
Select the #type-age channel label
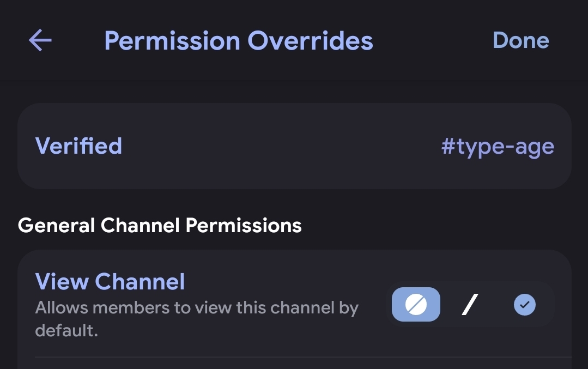[498, 147]
